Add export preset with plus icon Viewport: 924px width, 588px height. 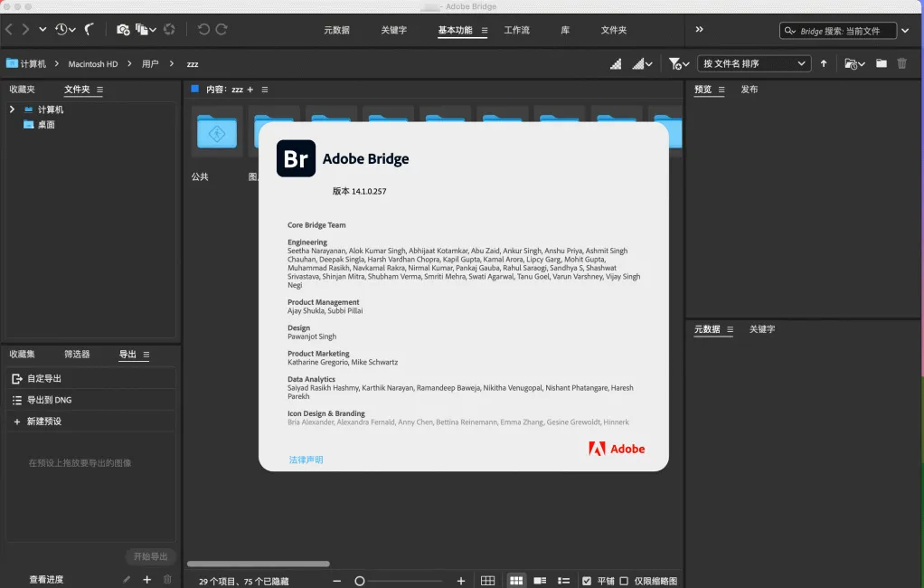coord(146,580)
